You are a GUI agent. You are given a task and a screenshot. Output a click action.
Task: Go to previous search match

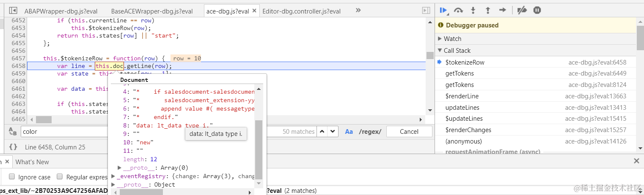click(322, 132)
